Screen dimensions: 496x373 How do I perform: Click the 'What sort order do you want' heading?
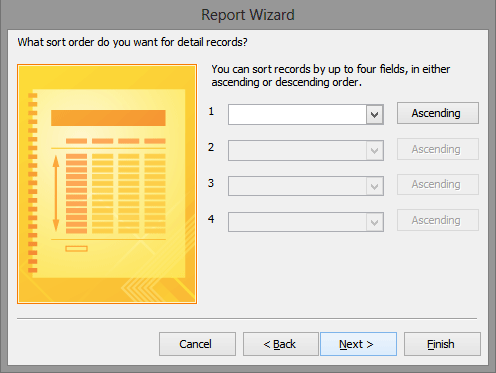132,42
